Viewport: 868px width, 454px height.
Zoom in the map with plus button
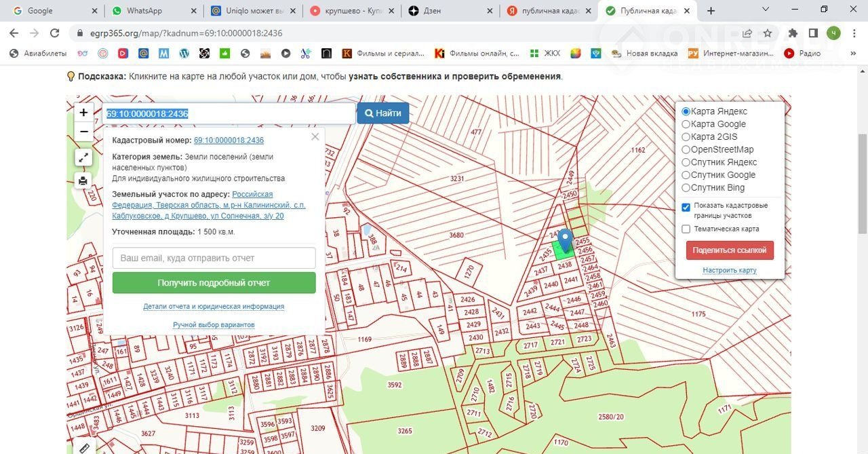83,113
